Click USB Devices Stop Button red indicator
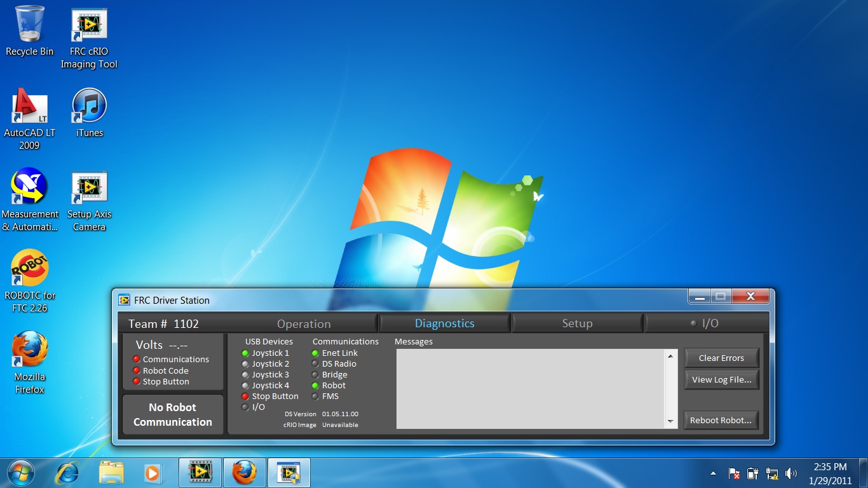 click(x=245, y=396)
